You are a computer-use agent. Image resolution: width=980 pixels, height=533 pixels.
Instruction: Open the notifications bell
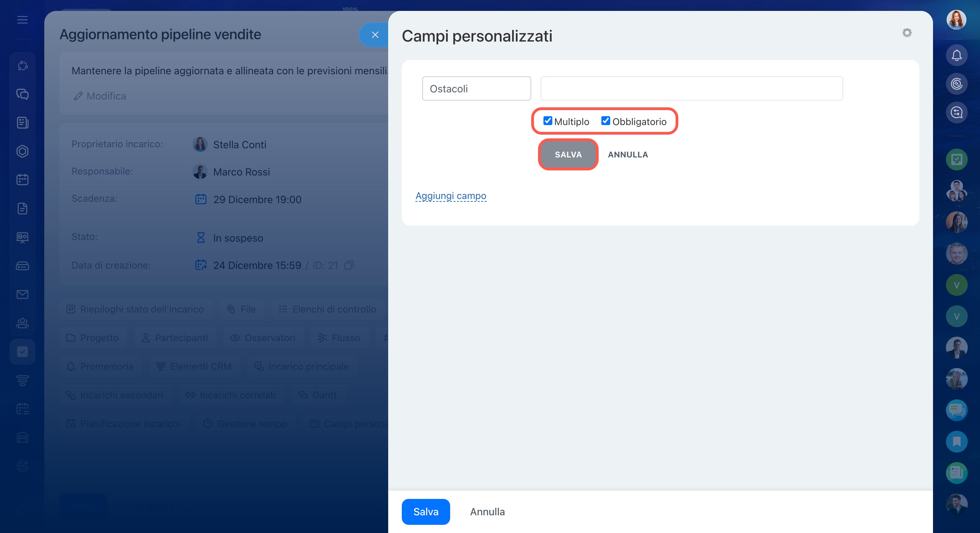957,56
